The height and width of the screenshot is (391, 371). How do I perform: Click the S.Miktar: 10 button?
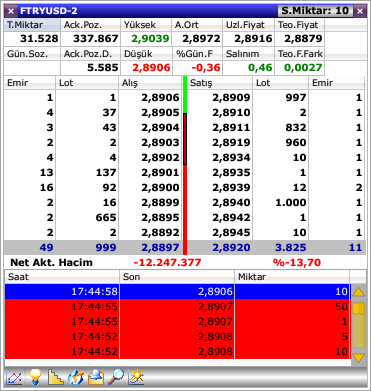(315, 11)
